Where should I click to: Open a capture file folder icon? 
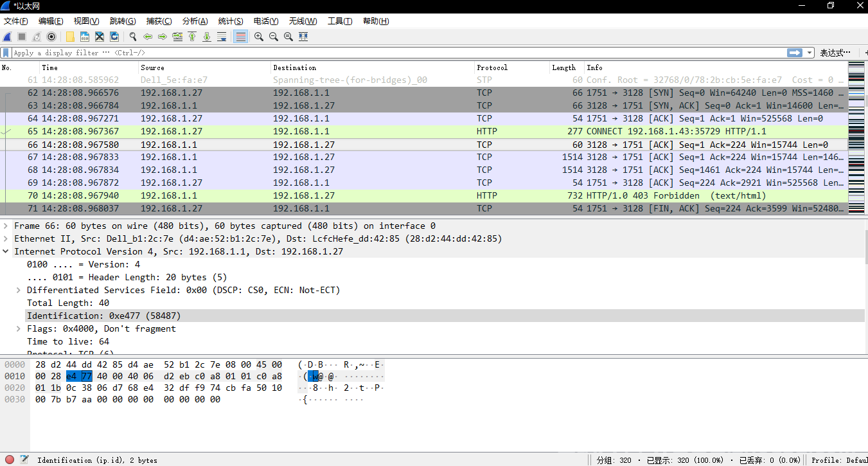point(70,37)
